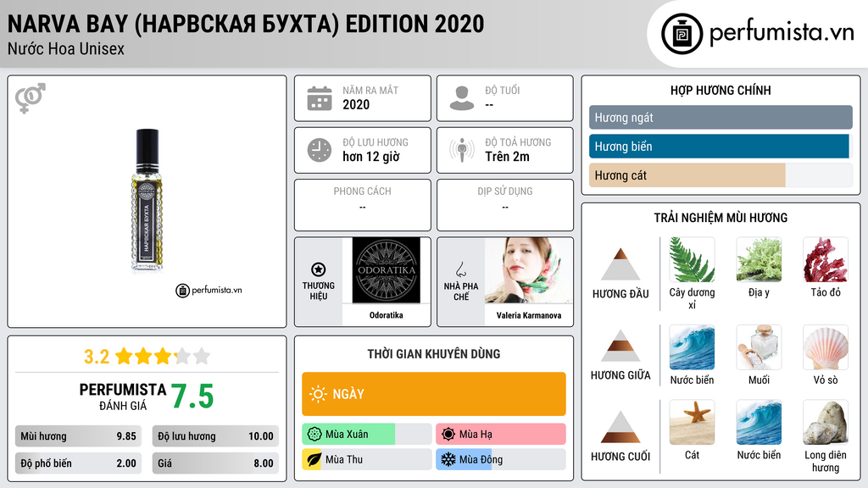Image resolution: width=868 pixels, height=488 pixels.
Task: Select the Cát sand note image
Action: coord(692,422)
